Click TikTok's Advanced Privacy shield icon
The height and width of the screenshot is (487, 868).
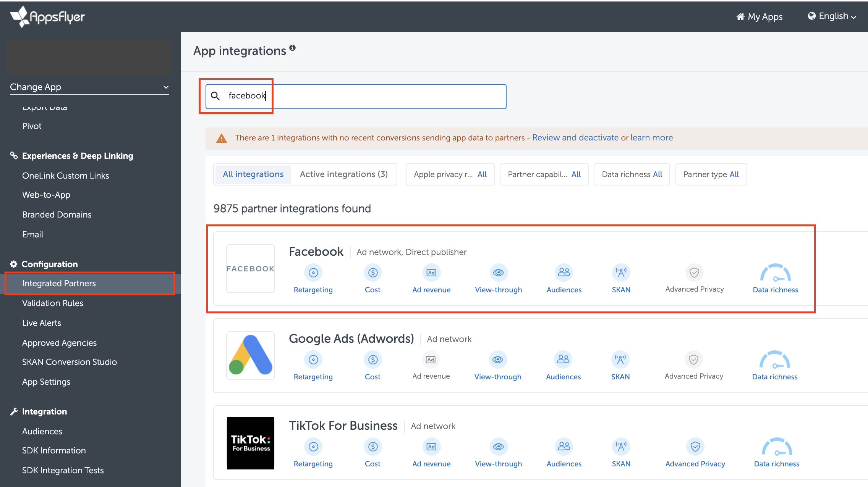pos(695,447)
